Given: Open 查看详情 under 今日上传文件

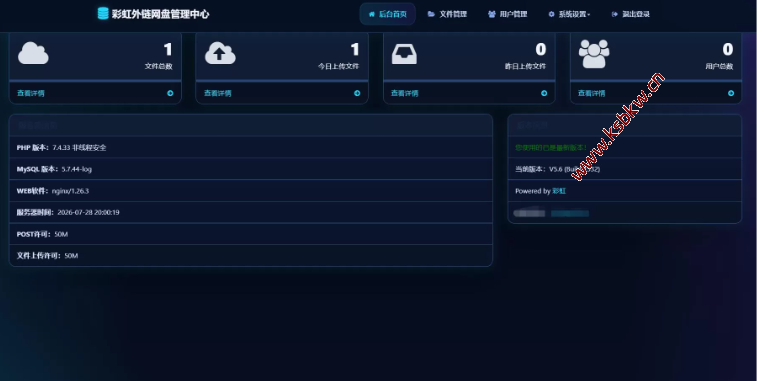Looking at the screenshot, I should click(x=217, y=93).
